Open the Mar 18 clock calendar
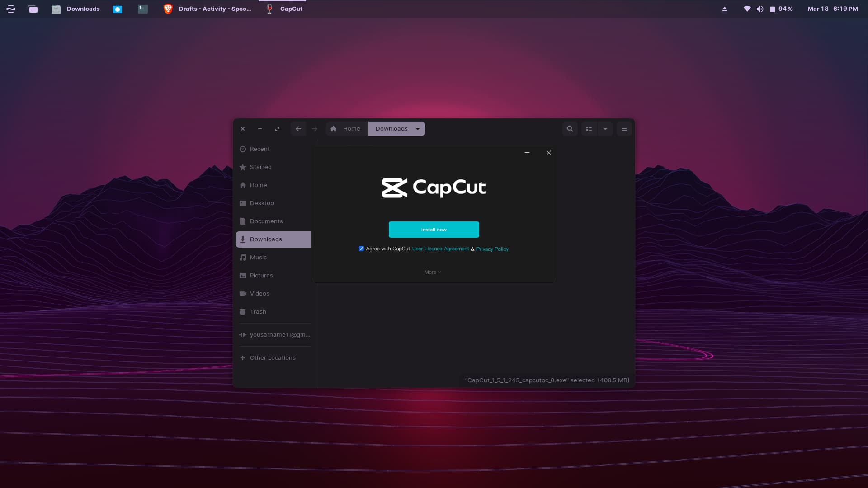Screen dimensions: 868x488 (x=833, y=9)
